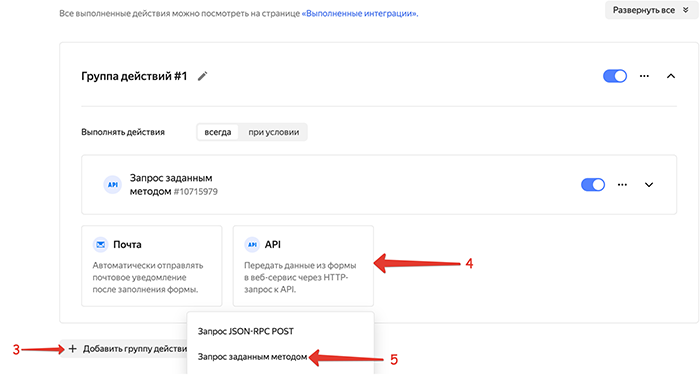700x384 pixels.
Task: Add an API action card
Action: click(x=303, y=266)
